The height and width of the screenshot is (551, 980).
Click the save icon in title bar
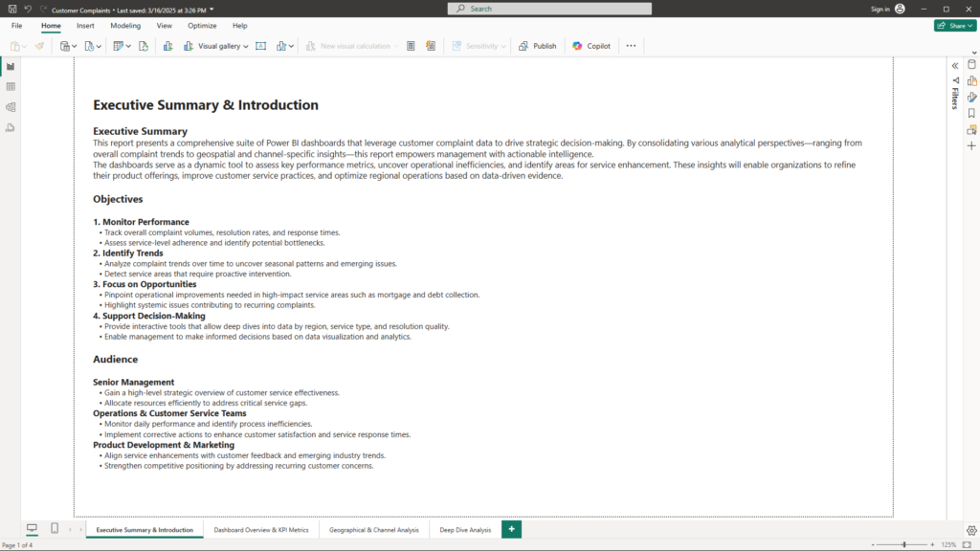11,9
